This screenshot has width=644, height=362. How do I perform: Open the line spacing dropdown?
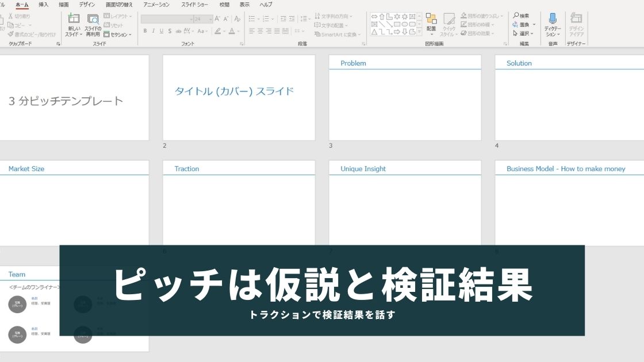coord(305,18)
